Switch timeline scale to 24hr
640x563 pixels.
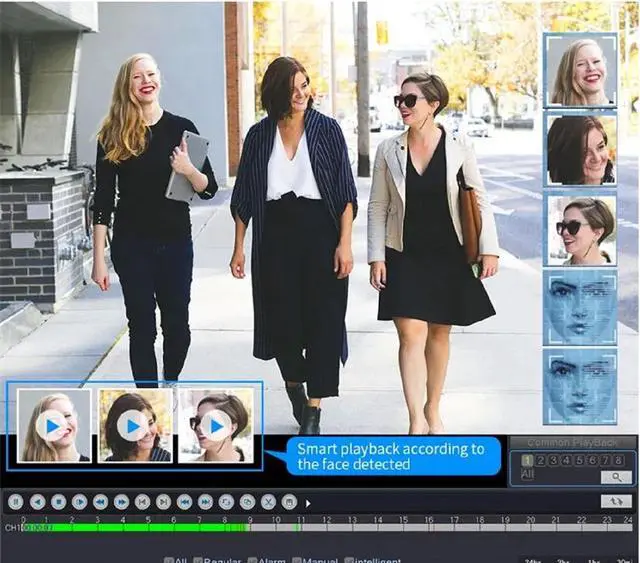tap(534, 560)
